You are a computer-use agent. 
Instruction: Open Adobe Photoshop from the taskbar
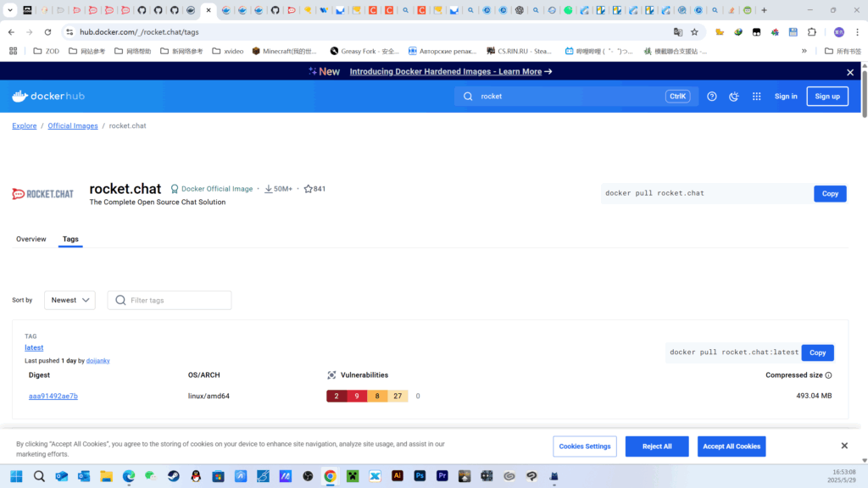[420, 476]
